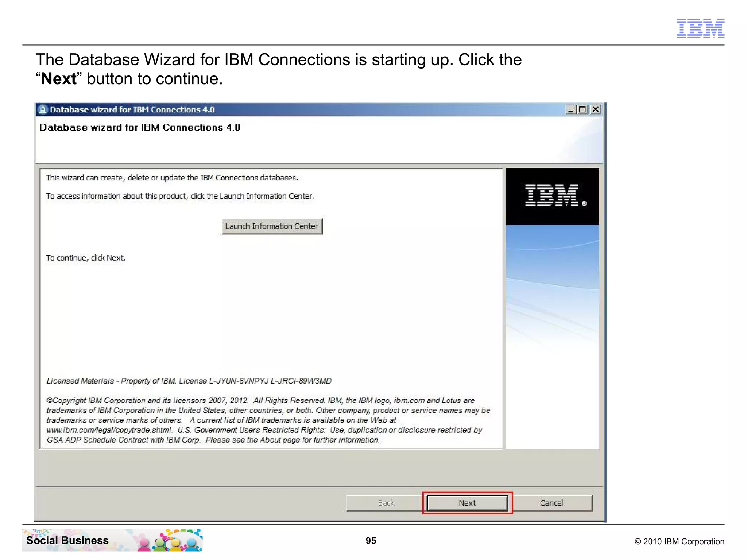Click the '© 2010 IBM Corporation' footer text
The width and height of the screenshot is (747, 560).
[680, 541]
